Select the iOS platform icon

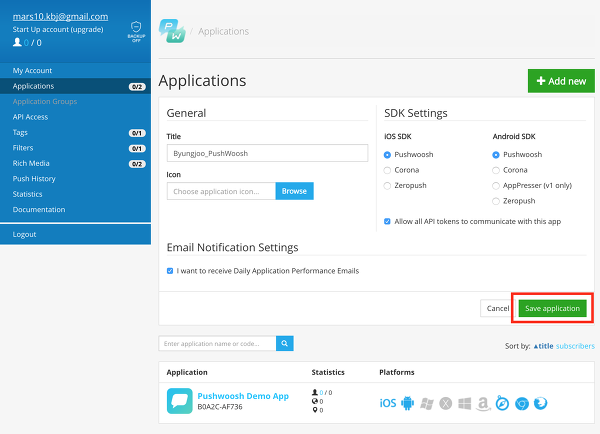pyautogui.click(x=388, y=403)
